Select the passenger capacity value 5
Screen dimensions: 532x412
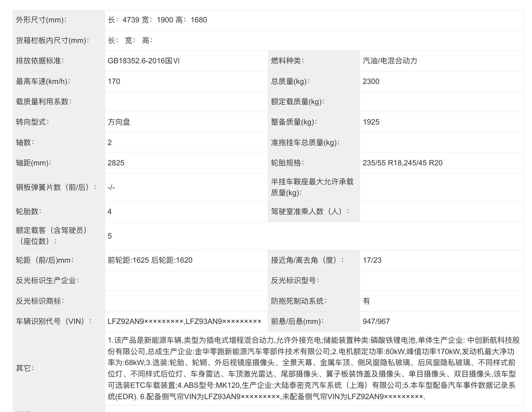coord(110,236)
